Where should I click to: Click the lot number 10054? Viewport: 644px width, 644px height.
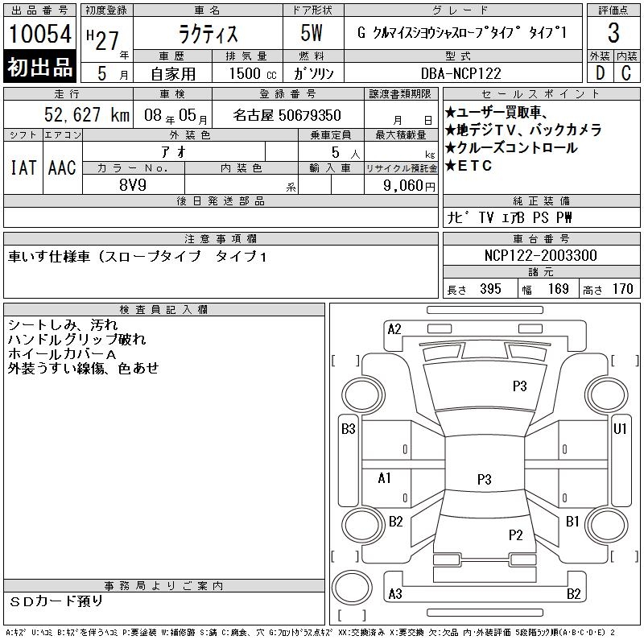(39, 34)
